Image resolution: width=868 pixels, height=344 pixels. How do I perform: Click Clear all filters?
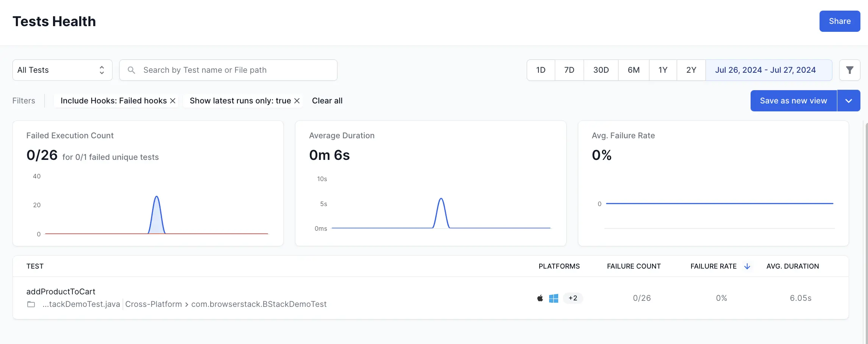pos(327,101)
